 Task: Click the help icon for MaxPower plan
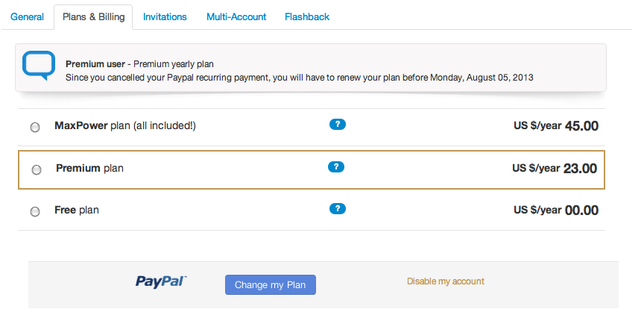pyautogui.click(x=338, y=125)
